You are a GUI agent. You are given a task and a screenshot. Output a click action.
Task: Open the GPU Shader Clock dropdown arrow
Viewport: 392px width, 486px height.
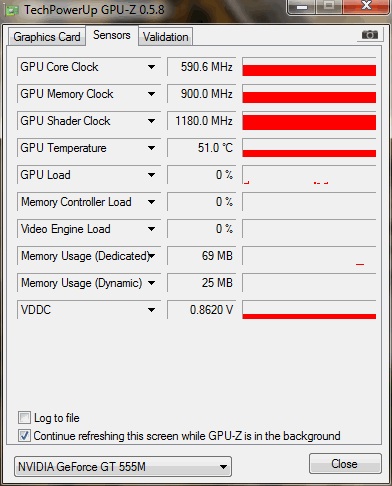click(x=151, y=121)
